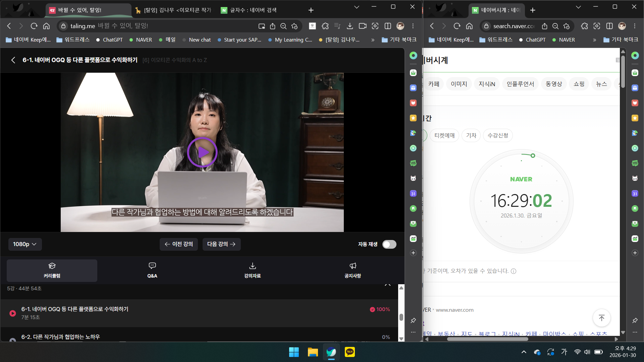
Task: Select the 수강신청 clock option
Action: 498,135
